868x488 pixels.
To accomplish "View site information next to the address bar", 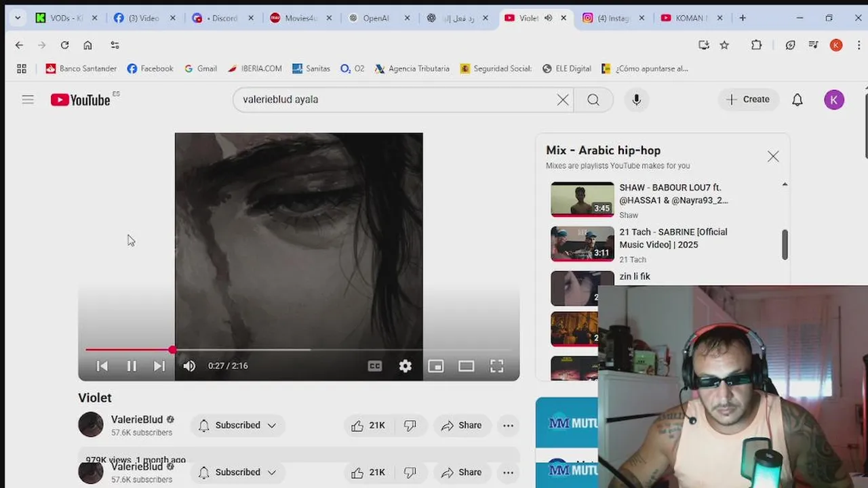I will pos(115,45).
